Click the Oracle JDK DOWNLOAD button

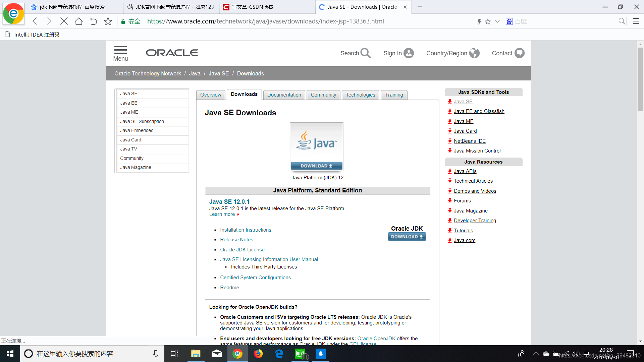(407, 237)
